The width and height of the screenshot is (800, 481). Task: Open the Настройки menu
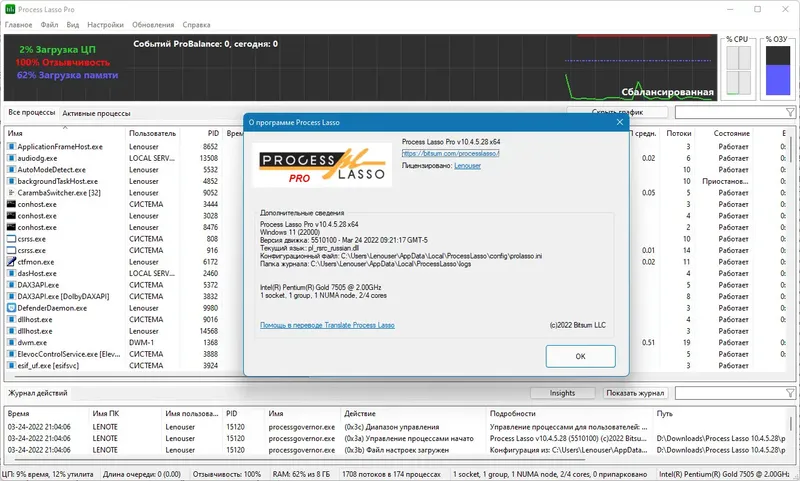coord(105,24)
